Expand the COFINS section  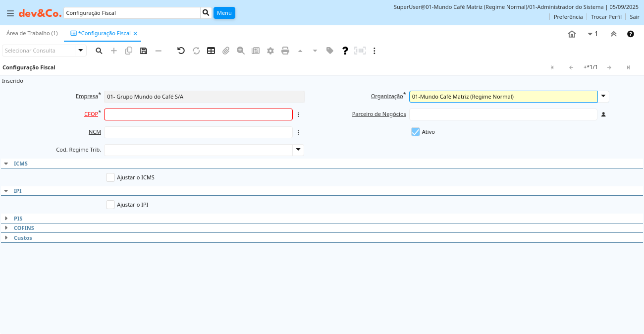point(23,228)
